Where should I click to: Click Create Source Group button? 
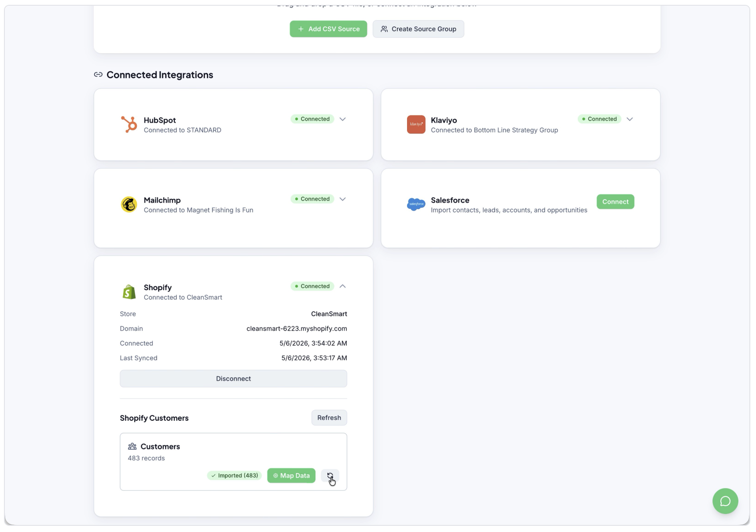tap(418, 29)
